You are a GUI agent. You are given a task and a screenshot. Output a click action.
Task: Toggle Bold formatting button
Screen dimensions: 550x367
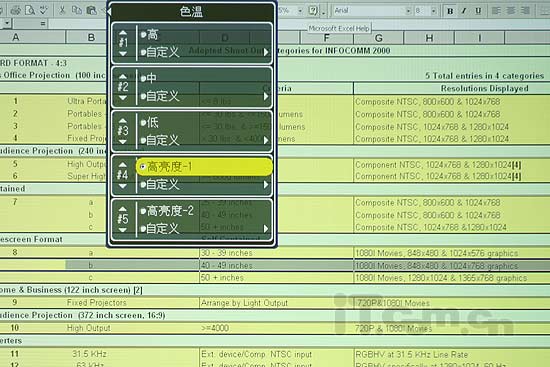[x=450, y=11]
